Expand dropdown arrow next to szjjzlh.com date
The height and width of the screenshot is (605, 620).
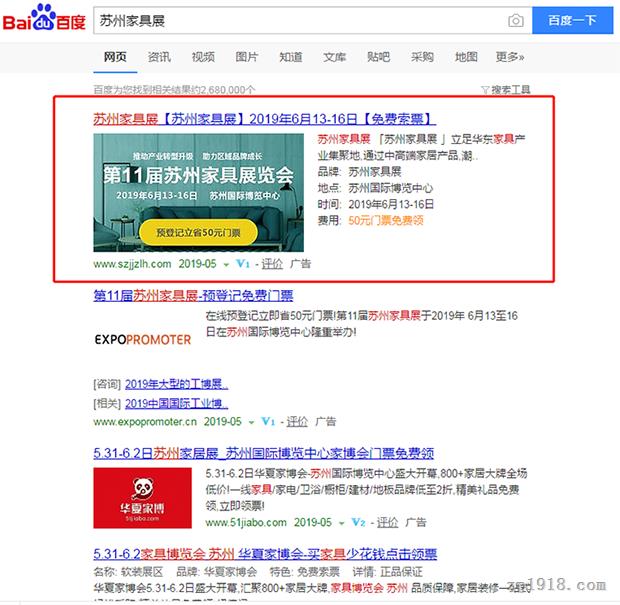point(226,265)
